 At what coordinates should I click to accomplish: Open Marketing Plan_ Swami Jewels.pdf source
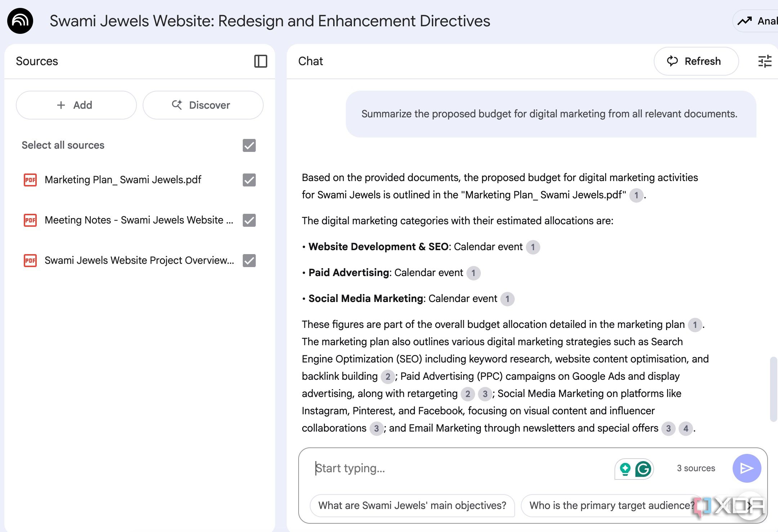coord(123,180)
